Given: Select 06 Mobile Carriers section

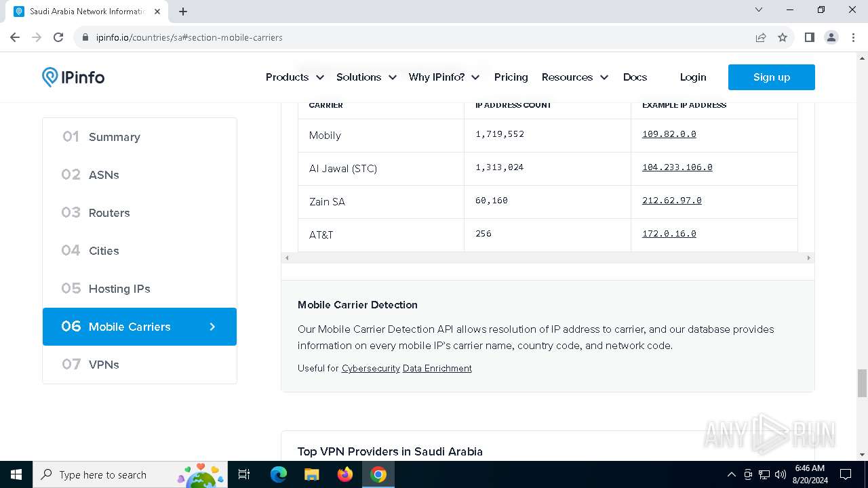Looking at the screenshot, I should (140, 327).
